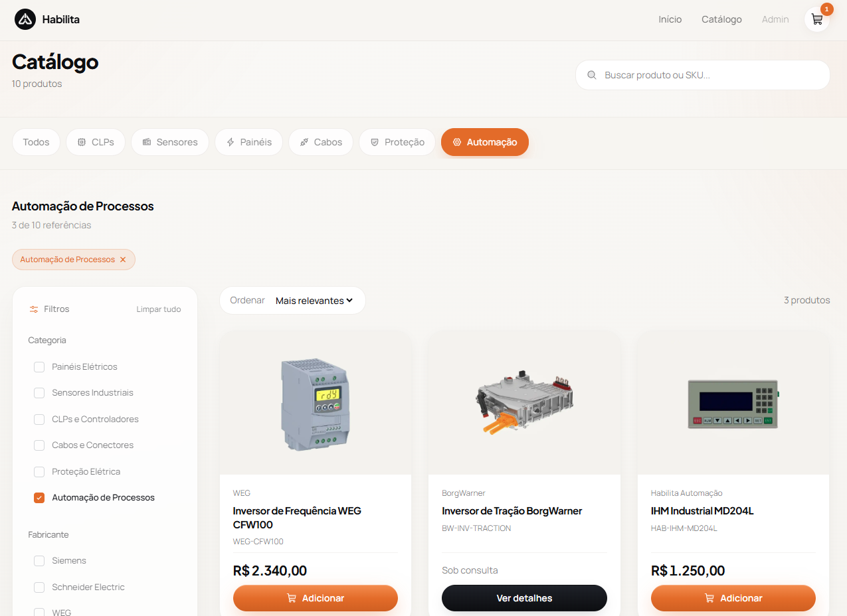
Task: Open the Mais relevantes sort dropdown
Action: tap(314, 301)
